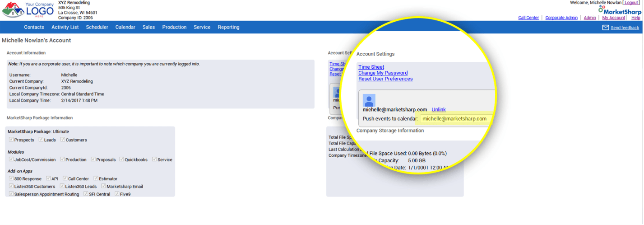Toggle the Leads checkbox

[41, 140]
